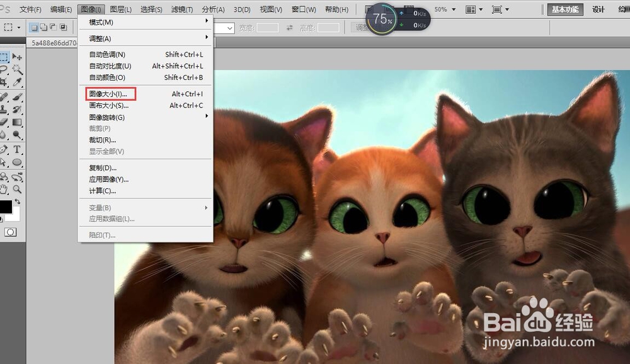Choose Intersect with Selection mode

(63, 27)
